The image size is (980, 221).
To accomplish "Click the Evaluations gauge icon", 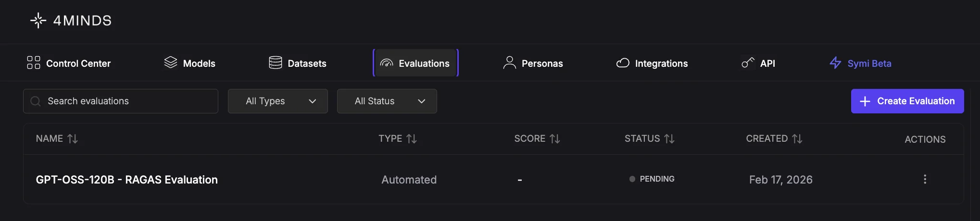I will pyautogui.click(x=387, y=63).
